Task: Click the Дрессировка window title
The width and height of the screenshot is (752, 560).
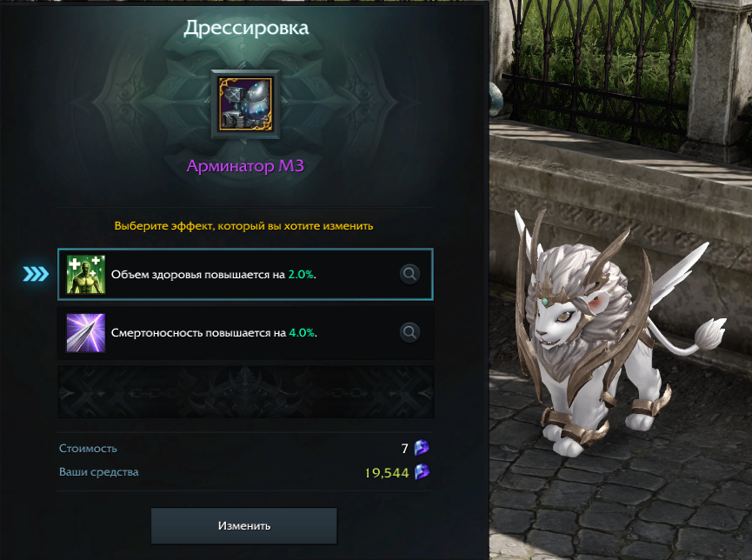Action: click(x=246, y=28)
